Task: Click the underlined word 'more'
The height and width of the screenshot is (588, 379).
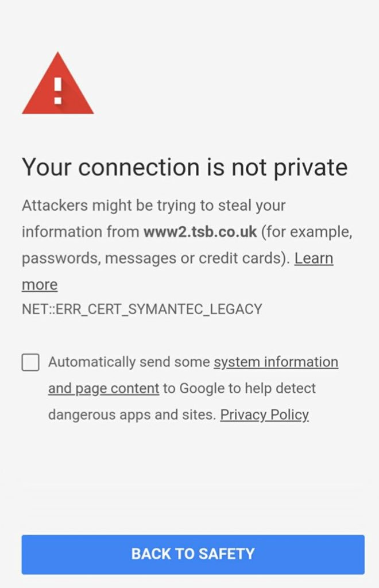Action: point(40,285)
